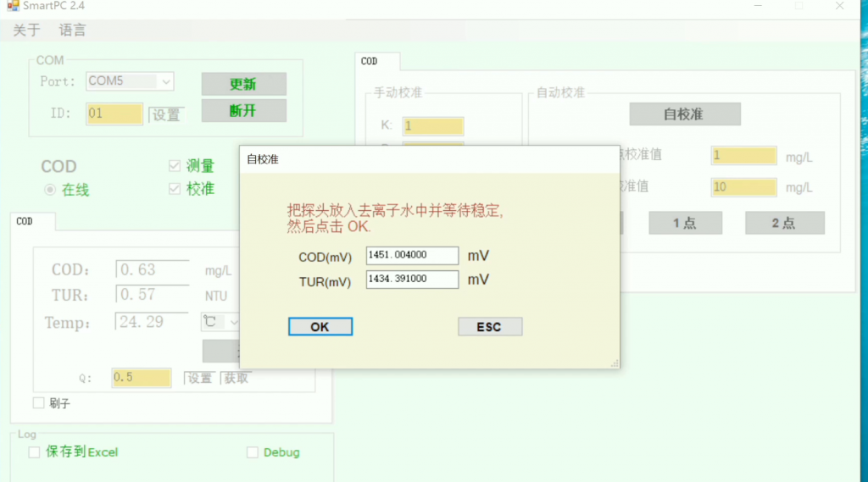Select the 在线 radio button
The width and height of the screenshot is (868, 482).
point(50,190)
